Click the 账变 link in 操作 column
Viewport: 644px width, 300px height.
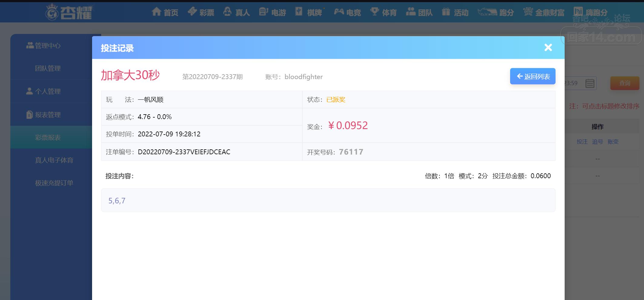pyautogui.click(x=613, y=142)
